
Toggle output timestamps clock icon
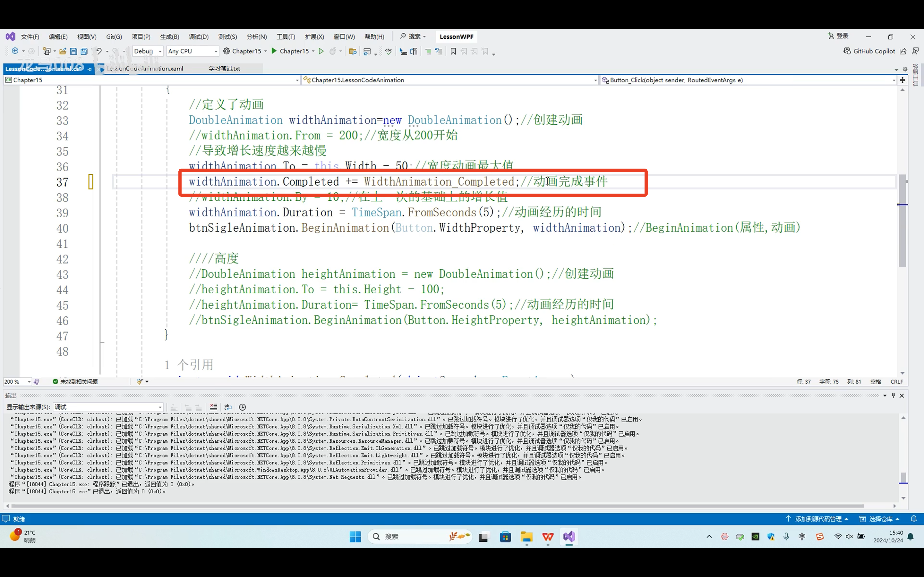click(243, 407)
